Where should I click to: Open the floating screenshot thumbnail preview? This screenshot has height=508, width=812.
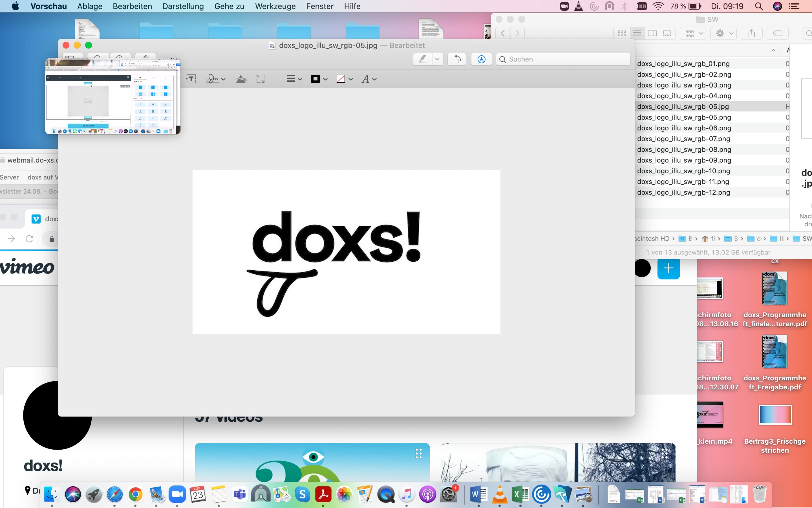(113, 97)
